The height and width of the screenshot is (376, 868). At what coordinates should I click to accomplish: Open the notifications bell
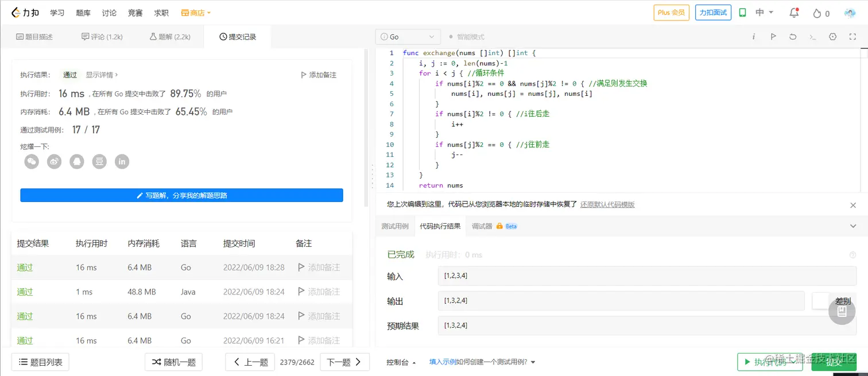click(x=794, y=13)
